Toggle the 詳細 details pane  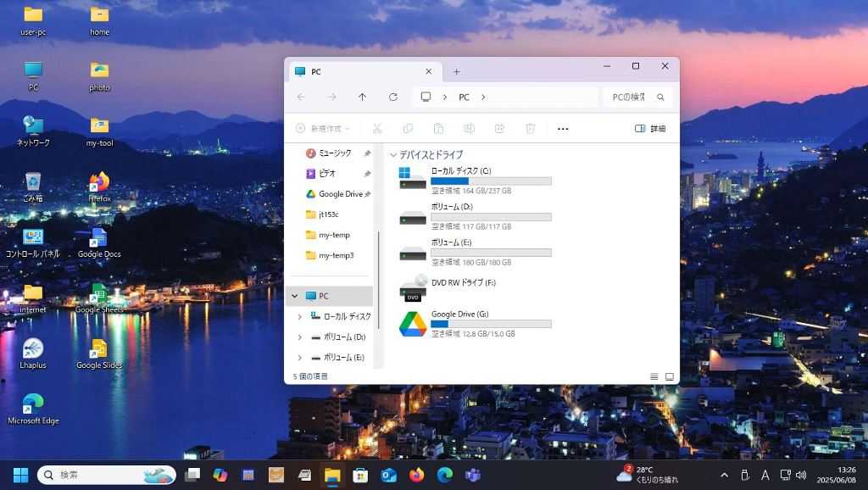pyautogui.click(x=650, y=129)
